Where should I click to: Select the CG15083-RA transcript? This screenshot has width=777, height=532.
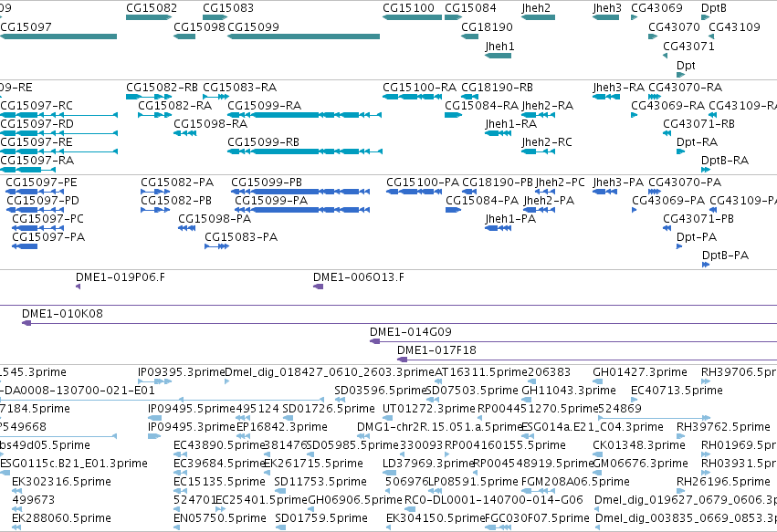point(215,97)
